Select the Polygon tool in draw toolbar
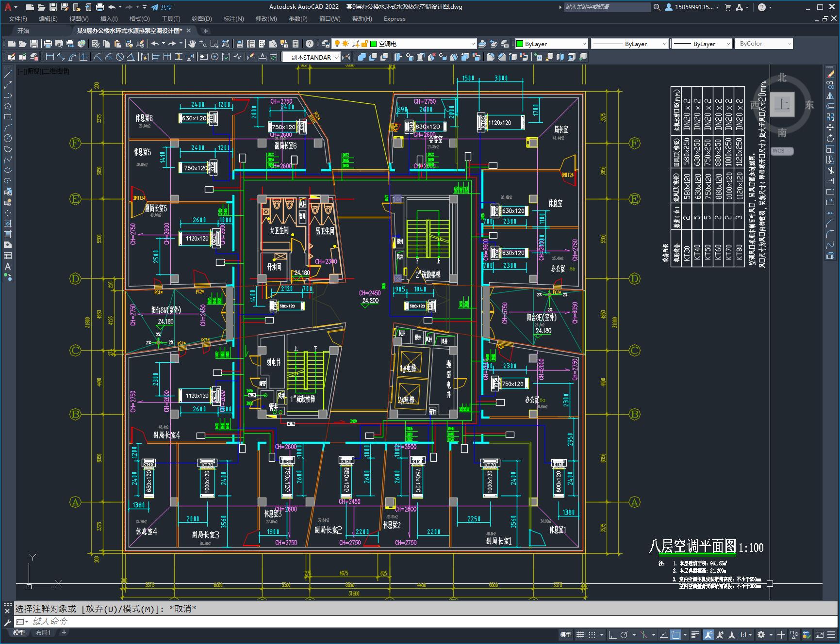 [8, 106]
